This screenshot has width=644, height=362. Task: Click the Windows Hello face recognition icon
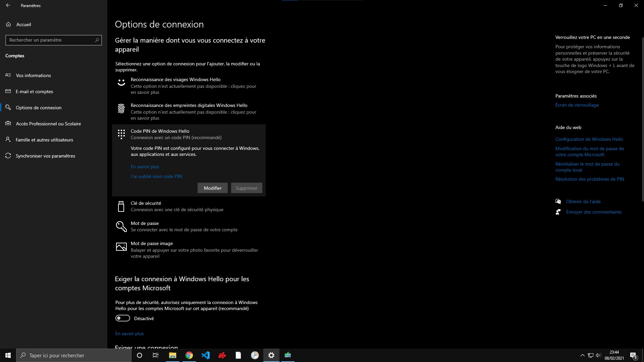tap(121, 82)
